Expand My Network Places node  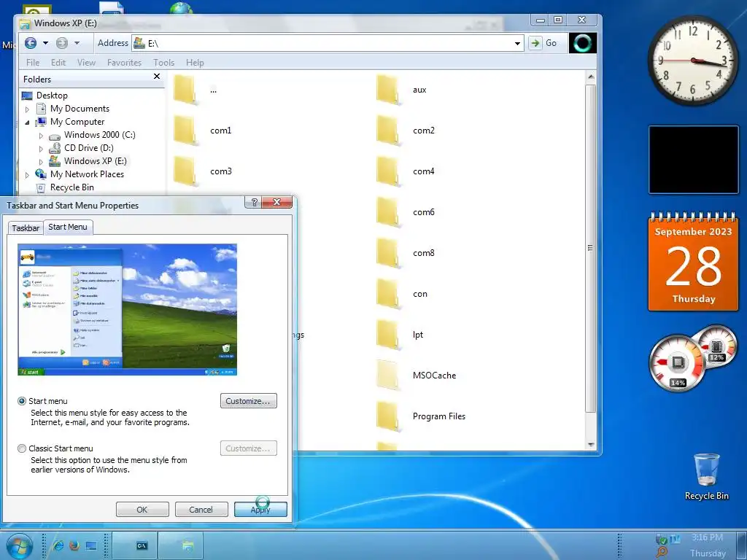click(x=27, y=175)
